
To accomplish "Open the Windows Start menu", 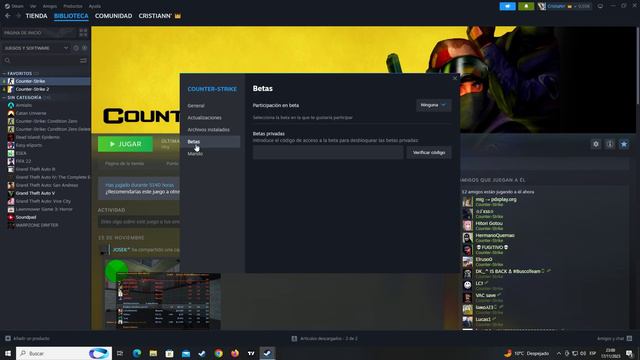I will (x=8, y=353).
